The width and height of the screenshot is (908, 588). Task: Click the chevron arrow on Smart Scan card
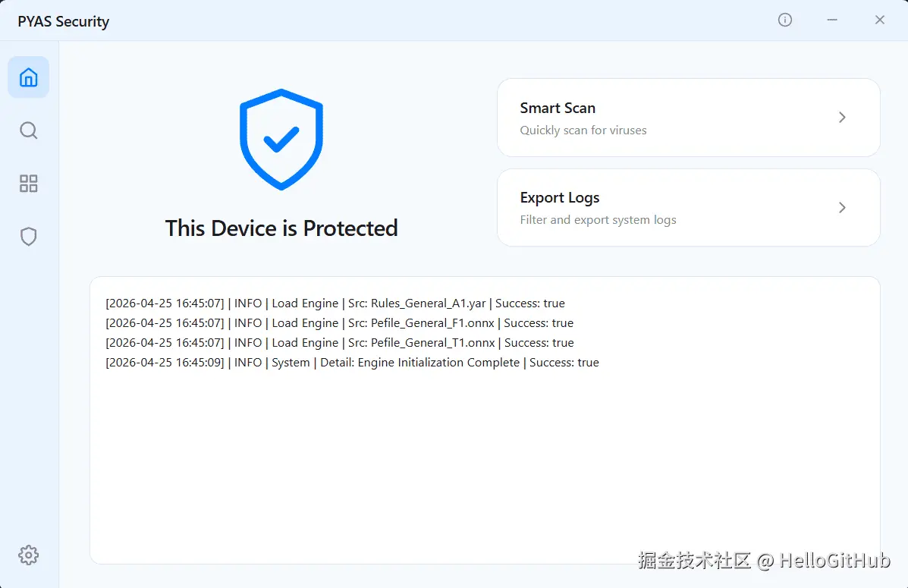[842, 118]
